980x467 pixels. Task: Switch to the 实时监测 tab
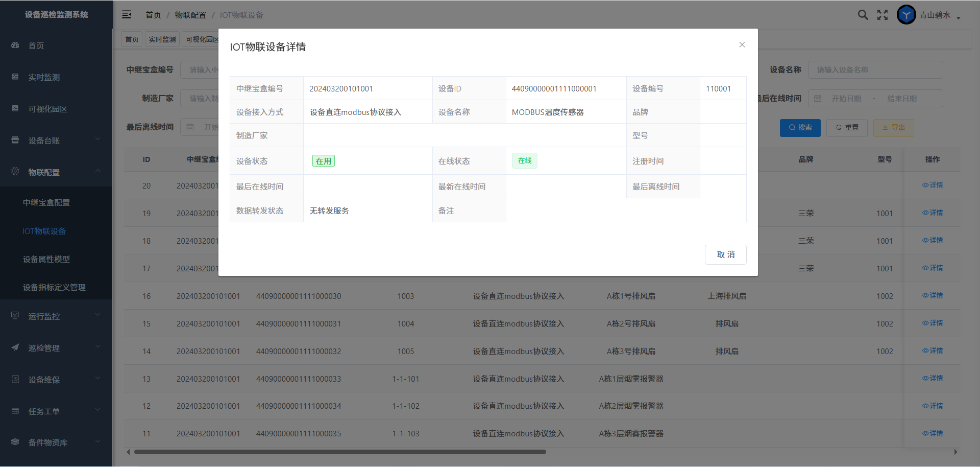[x=162, y=39]
